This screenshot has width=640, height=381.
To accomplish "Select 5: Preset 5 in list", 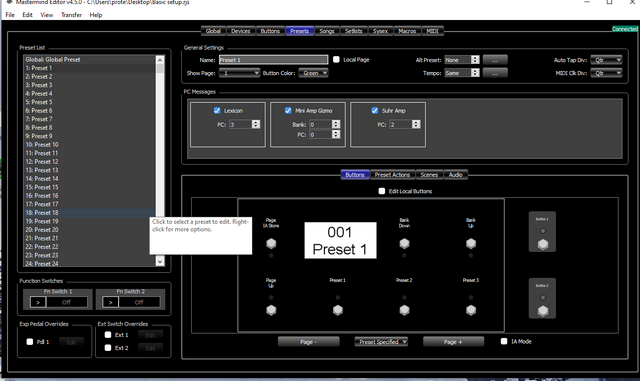I will coord(89,102).
